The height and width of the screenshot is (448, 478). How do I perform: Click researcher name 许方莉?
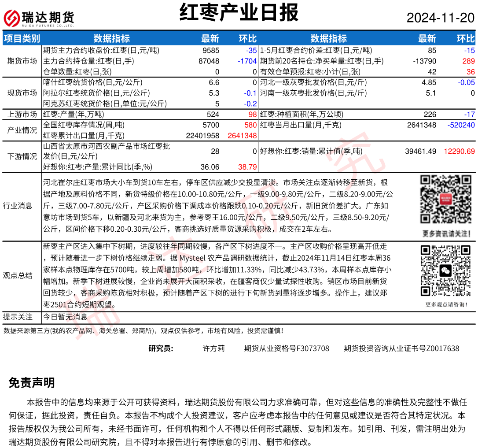click(x=213, y=348)
